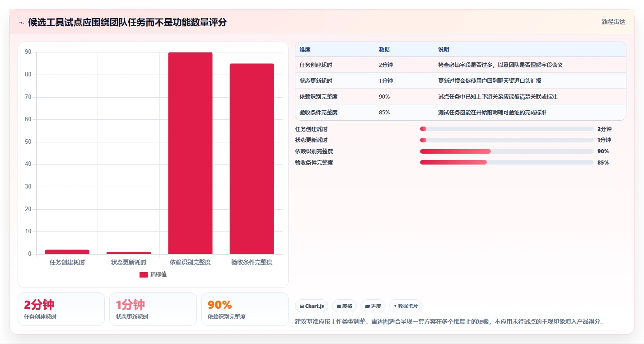
Task: Click the 依赖识别完整度 bar in chart
Action: pyautogui.click(x=190, y=153)
